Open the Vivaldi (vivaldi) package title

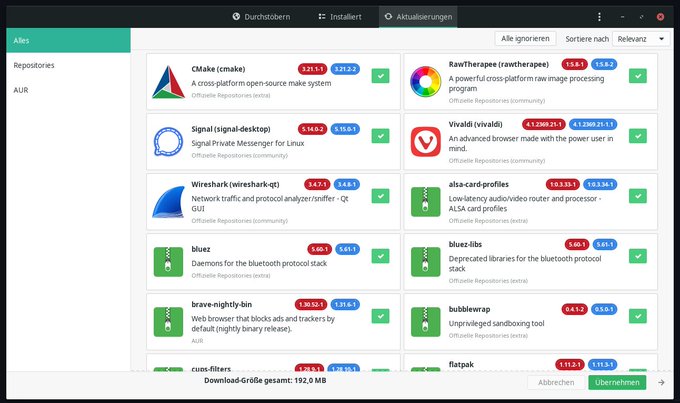[x=475, y=124]
